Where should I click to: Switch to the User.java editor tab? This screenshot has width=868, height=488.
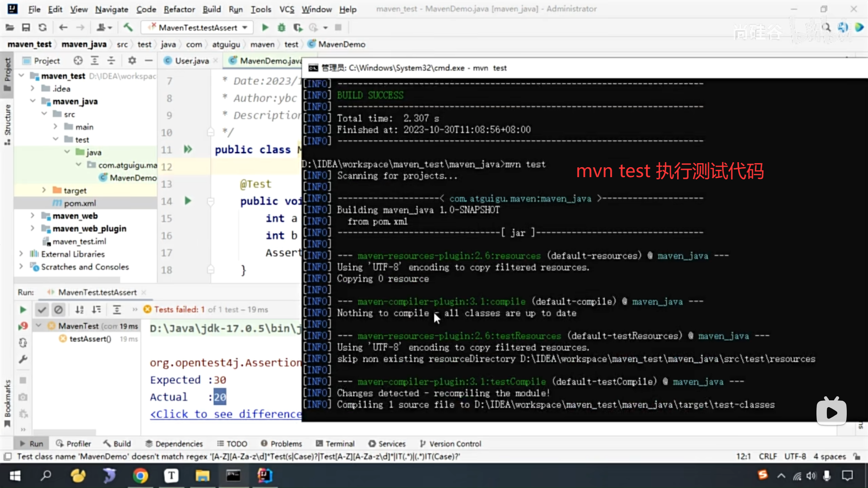[x=192, y=61]
